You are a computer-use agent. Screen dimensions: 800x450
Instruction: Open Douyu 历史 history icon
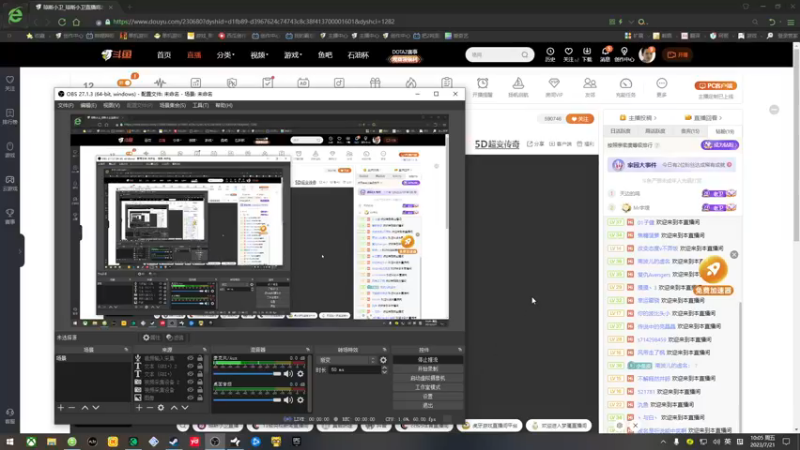(x=550, y=54)
